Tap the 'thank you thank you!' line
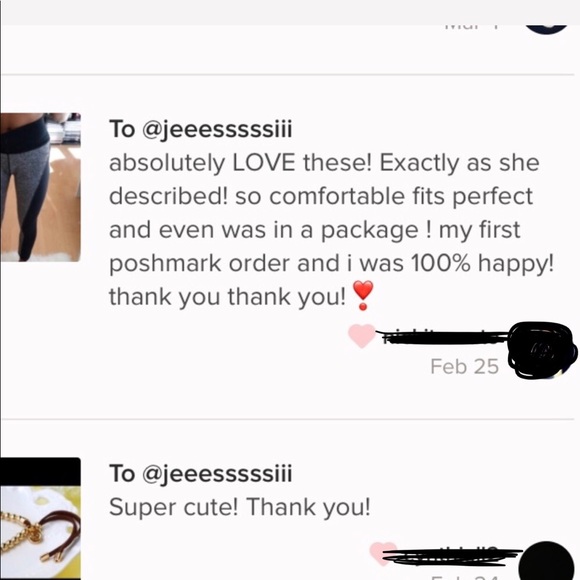The width and height of the screenshot is (580, 580). coord(227,297)
